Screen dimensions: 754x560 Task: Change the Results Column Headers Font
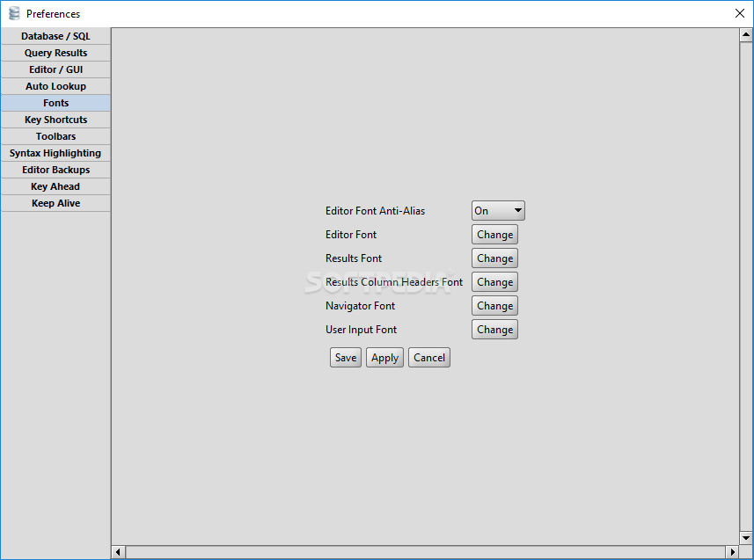click(x=494, y=282)
